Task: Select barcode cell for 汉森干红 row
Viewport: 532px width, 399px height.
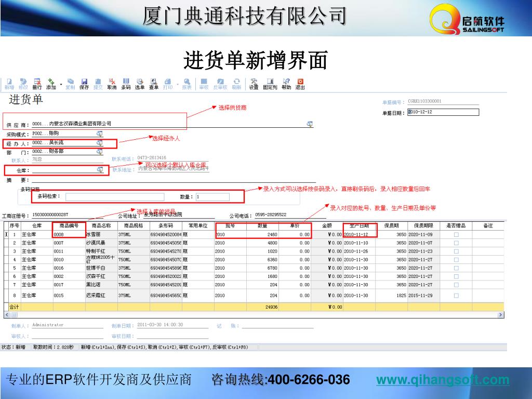Action: pos(166,276)
